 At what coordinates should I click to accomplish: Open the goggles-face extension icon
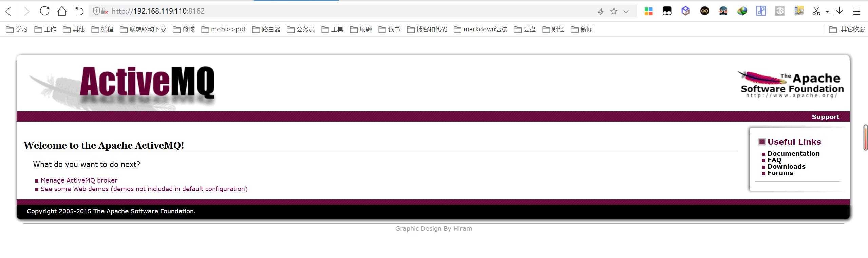tap(723, 11)
